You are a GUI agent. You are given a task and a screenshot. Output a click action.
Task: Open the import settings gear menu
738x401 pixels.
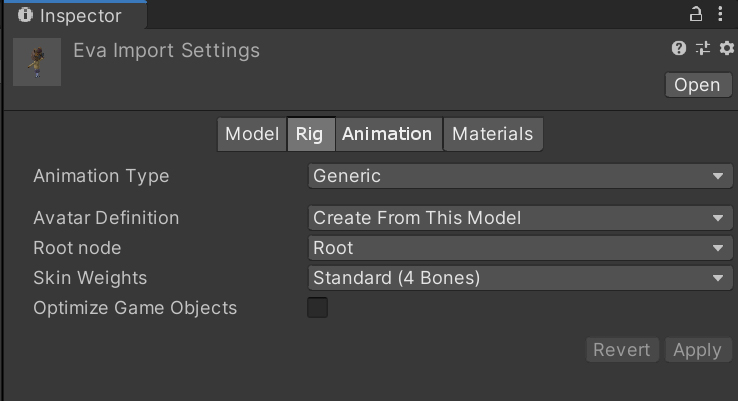[x=726, y=48]
